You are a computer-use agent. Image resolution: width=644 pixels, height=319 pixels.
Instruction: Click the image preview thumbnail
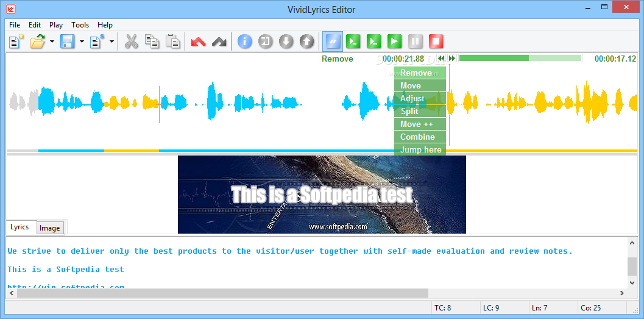click(322, 195)
